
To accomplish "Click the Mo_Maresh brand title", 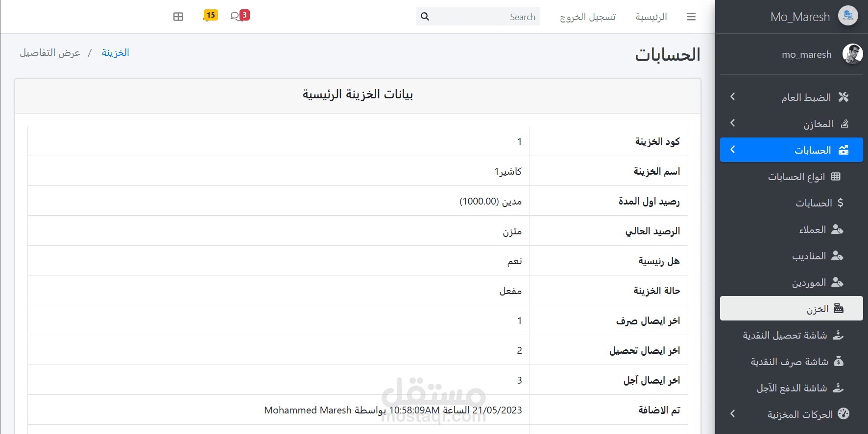I will (x=800, y=17).
